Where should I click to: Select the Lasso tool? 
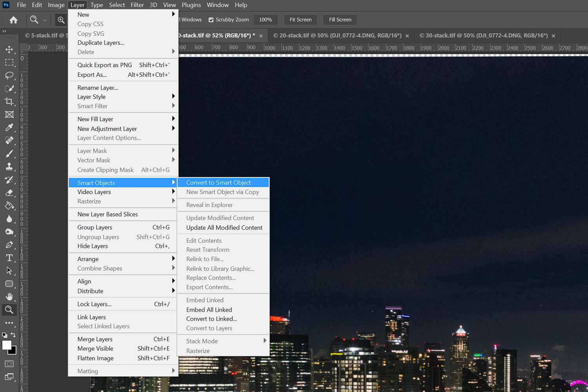[x=9, y=75]
